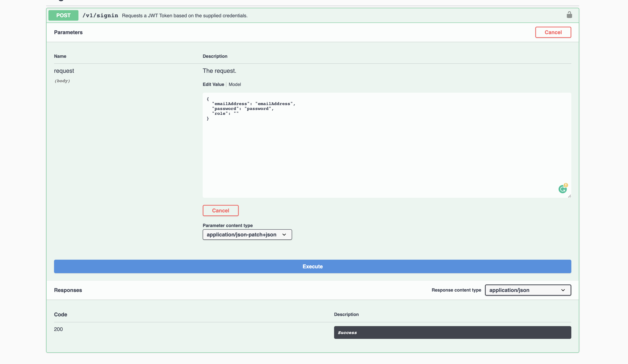Click the operation summary about the JWT Token
628x364 pixels.
click(185, 16)
